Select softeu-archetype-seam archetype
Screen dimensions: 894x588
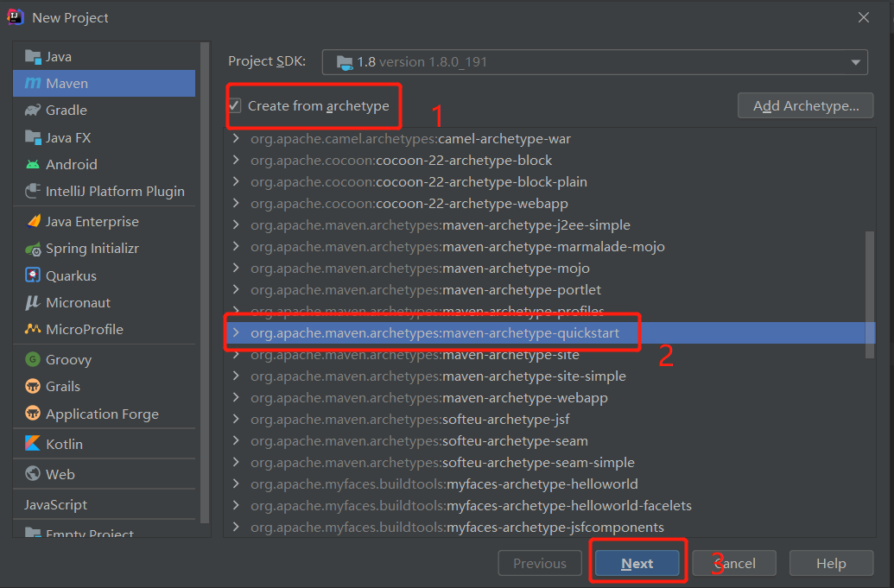[x=419, y=441]
